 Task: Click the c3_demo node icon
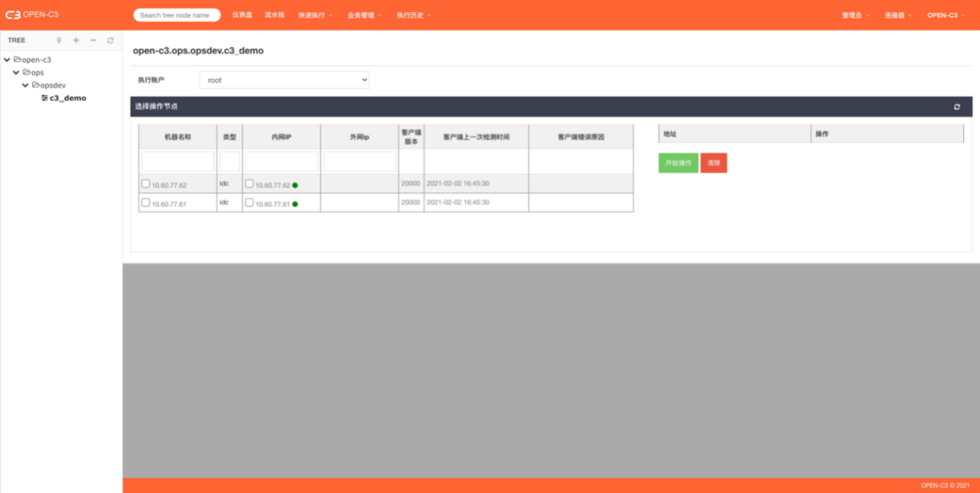coord(44,98)
